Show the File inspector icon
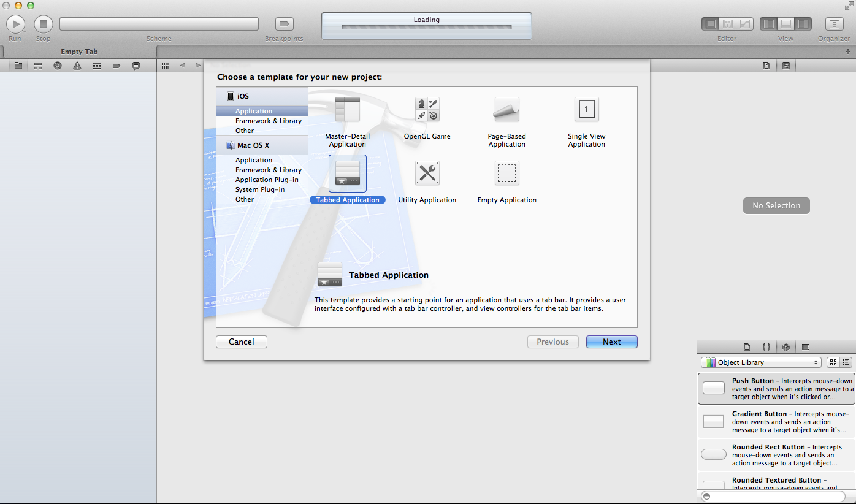 pos(766,65)
